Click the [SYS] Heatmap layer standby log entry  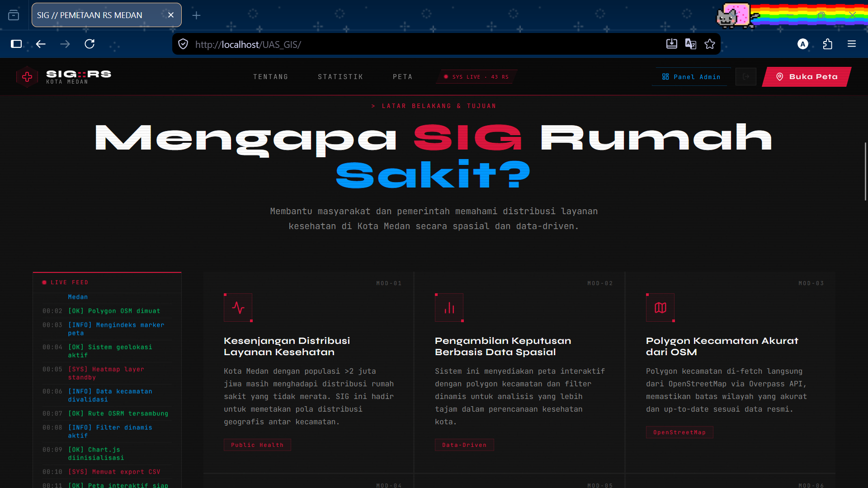pyautogui.click(x=107, y=373)
